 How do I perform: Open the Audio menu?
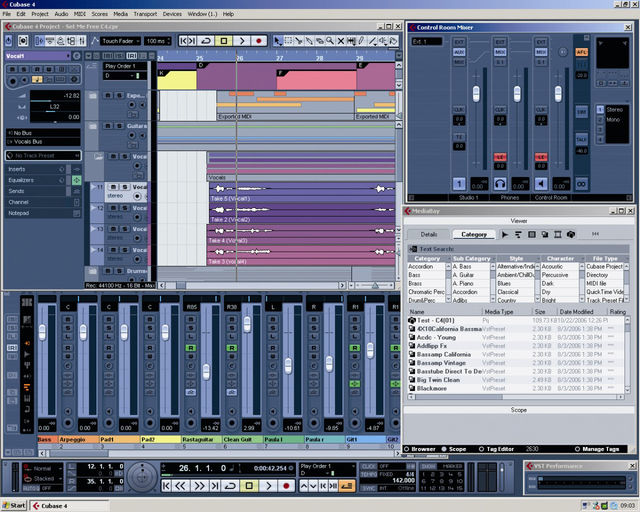point(61,14)
